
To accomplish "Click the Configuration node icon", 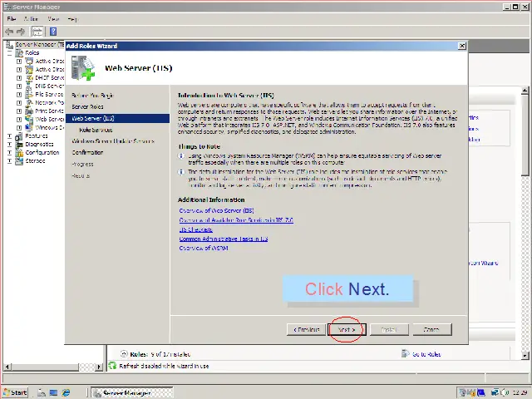I will tap(19, 153).
